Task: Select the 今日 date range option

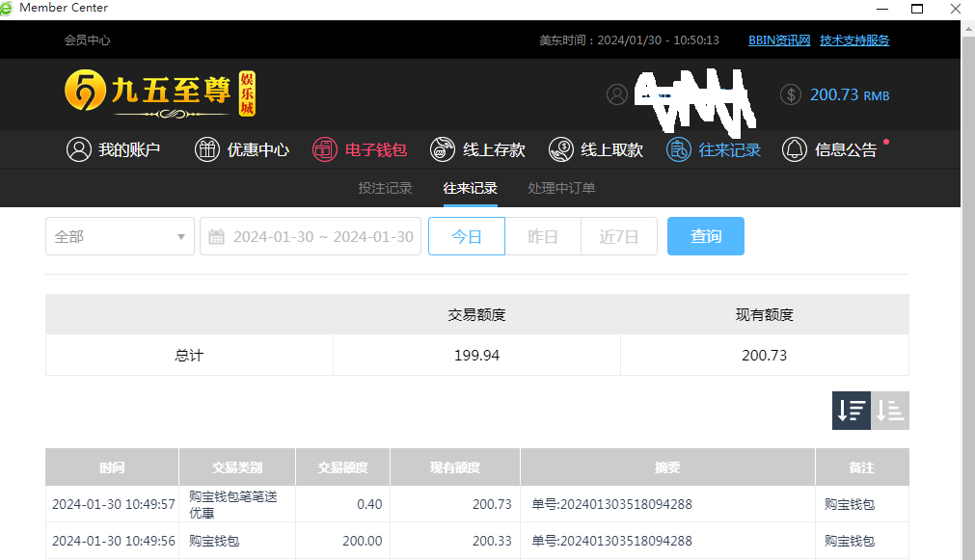Action: (x=467, y=236)
